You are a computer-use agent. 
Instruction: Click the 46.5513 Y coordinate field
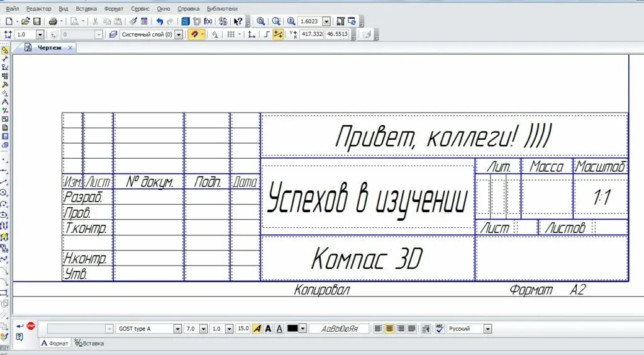tap(337, 34)
